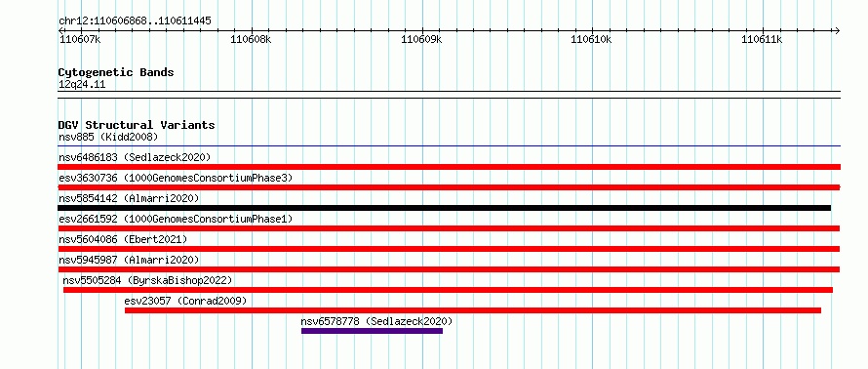Click nsv5505284 (ByrskaBishop2022) label
This screenshot has width=868, height=369.
tap(148, 280)
